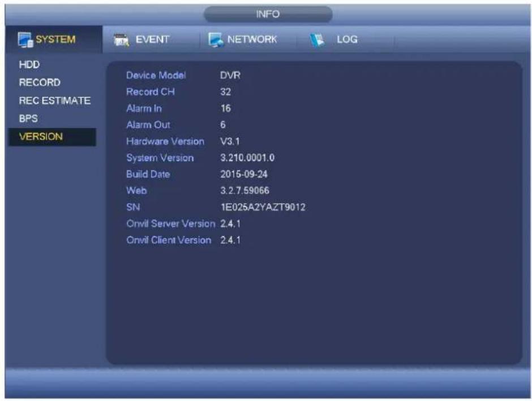Click the Alarm In value 16
Image resolution: width=532 pixels, height=401 pixels.
tap(226, 109)
